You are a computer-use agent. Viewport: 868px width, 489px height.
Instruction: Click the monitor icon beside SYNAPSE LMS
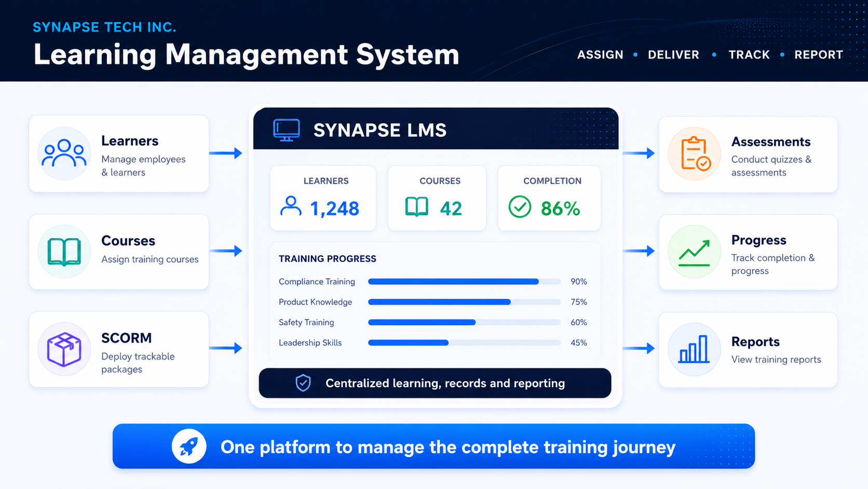click(287, 130)
